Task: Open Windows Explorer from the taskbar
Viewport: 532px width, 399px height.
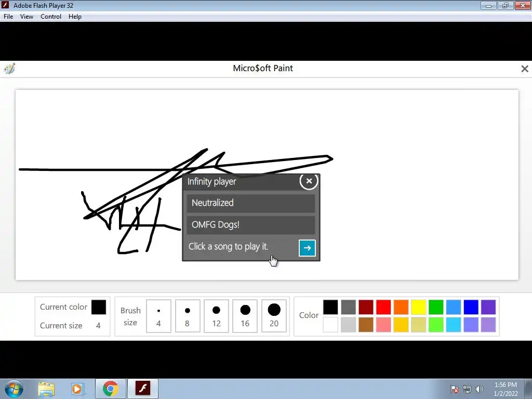Action: (x=46, y=389)
